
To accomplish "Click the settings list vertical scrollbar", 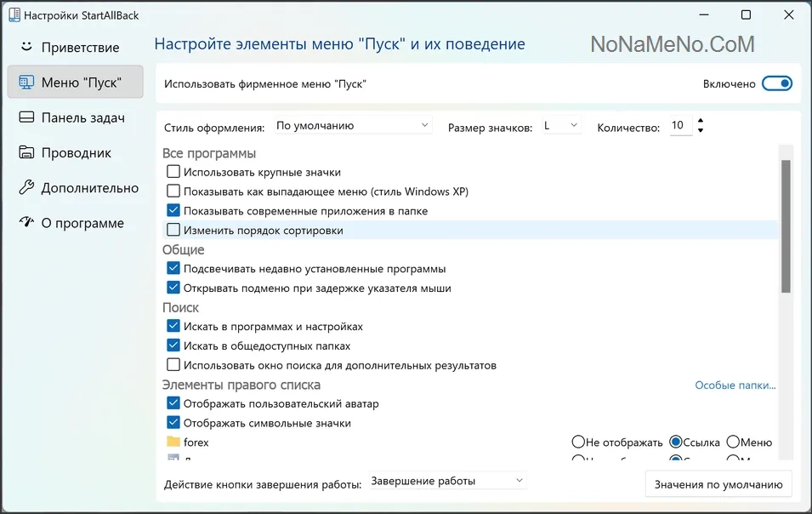I will 786,226.
